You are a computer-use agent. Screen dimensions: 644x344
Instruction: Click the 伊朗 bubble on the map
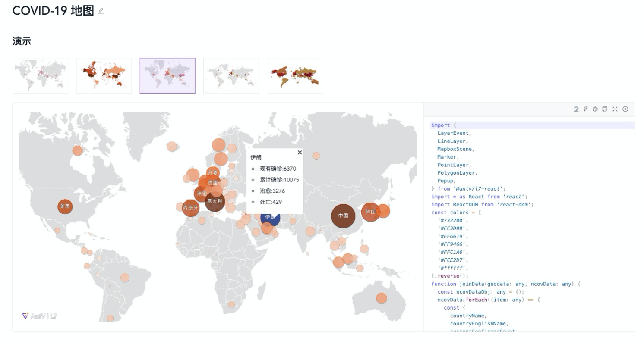(x=270, y=217)
